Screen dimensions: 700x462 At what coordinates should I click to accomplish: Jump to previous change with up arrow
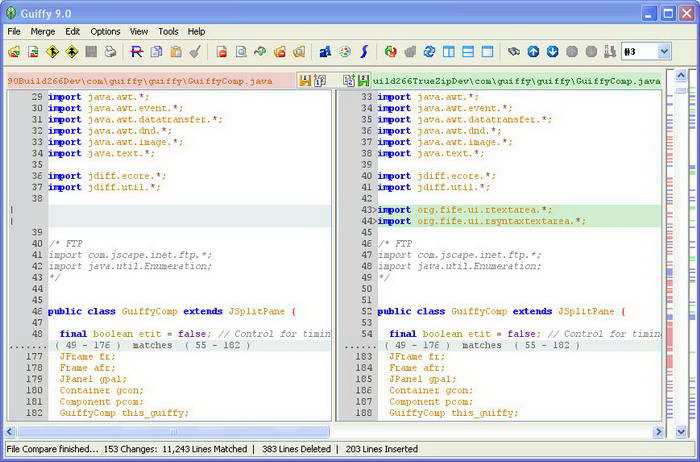click(x=533, y=51)
